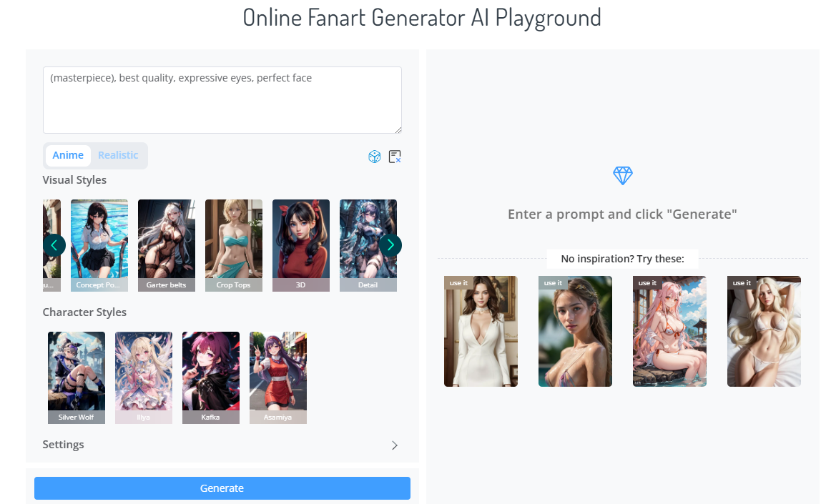Switch to Anime mode
The width and height of the screenshot is (831, 504).
pos(67,155)
